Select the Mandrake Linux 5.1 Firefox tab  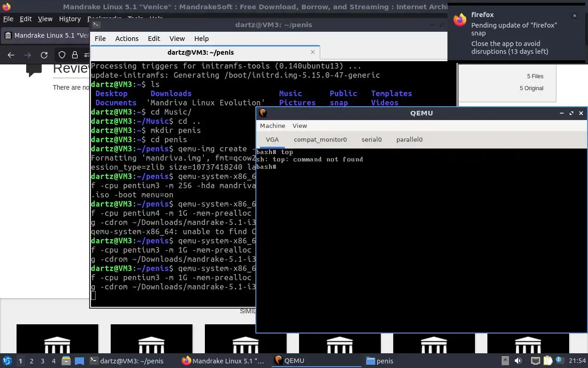pos(46,35)
